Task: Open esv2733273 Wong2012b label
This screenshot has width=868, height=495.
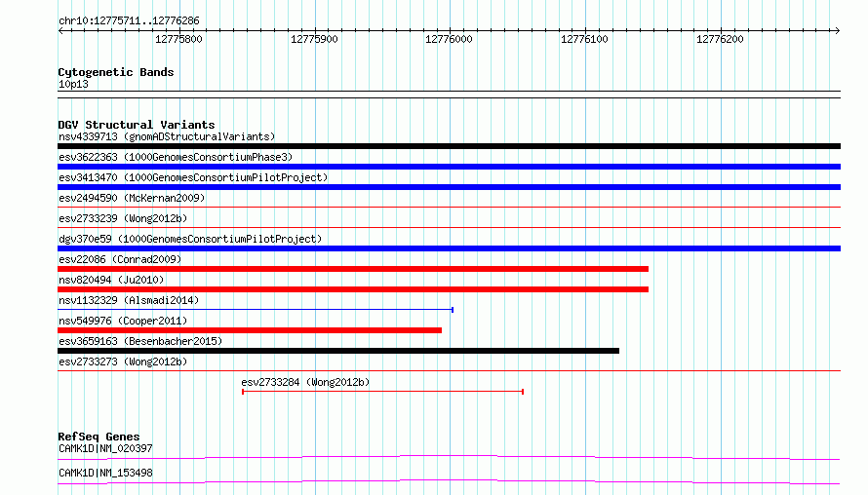Action: point(123,362)
